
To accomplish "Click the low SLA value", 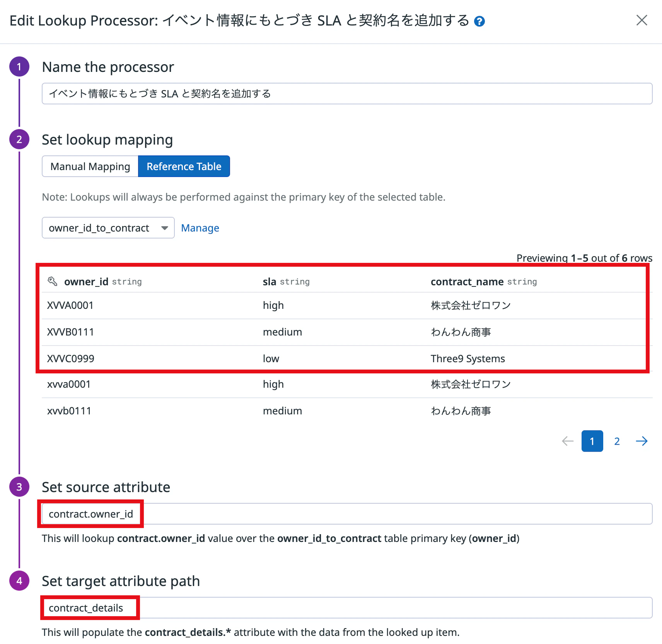I will click(271, 359).
